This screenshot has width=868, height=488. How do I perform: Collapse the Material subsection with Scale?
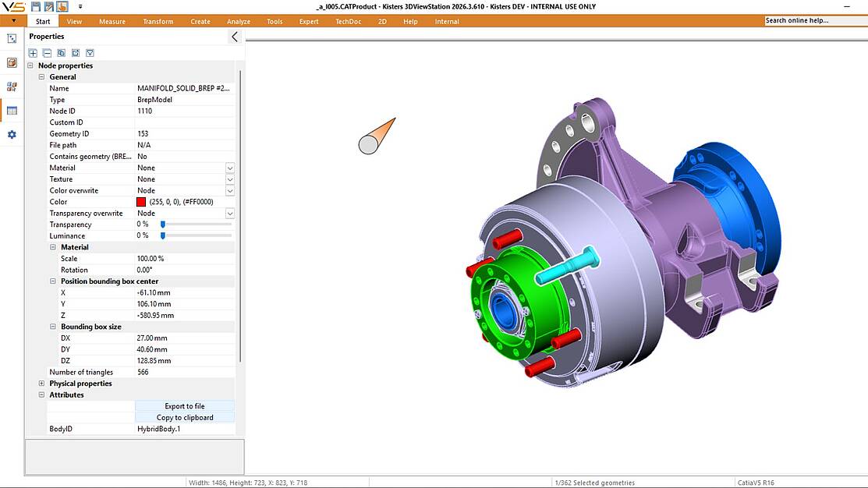click(x=53, y=247)
